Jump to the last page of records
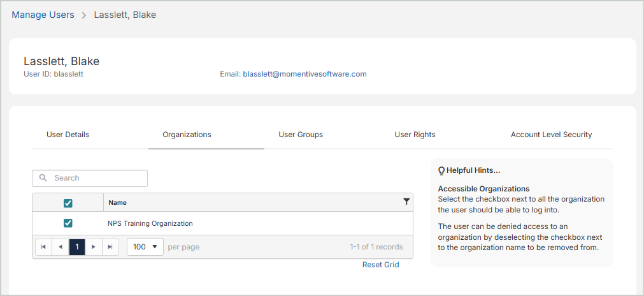Viewport: 644px width, 296px height. pyautogui.click(x=111, y=247)
